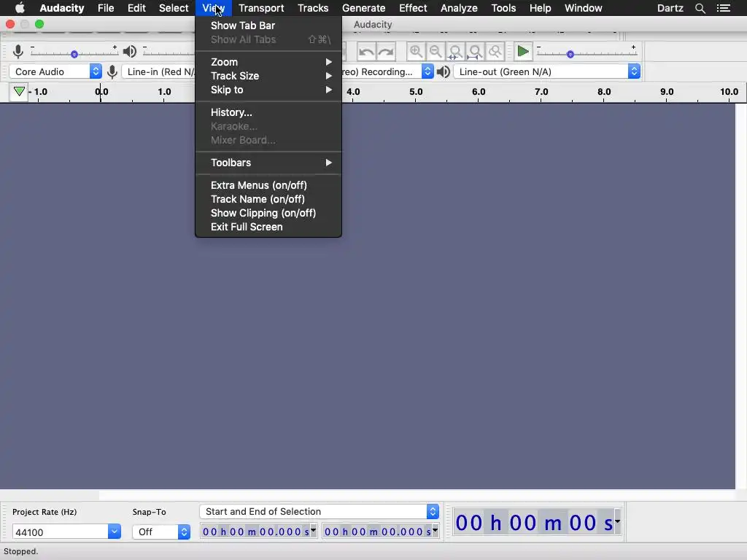Click the Fit Project to Width icon
This screenshot has height=560, width=747.
click(x=476, y=52)
